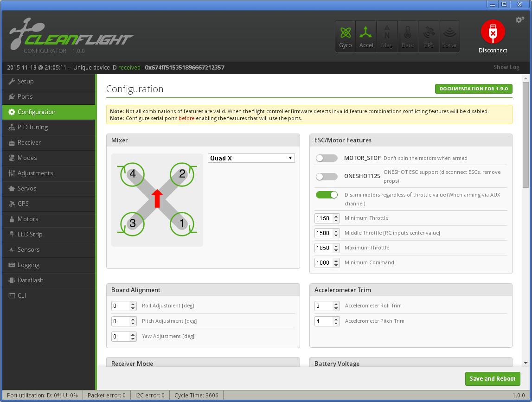Enable the ONESHOT125 switch

(327, 176)
